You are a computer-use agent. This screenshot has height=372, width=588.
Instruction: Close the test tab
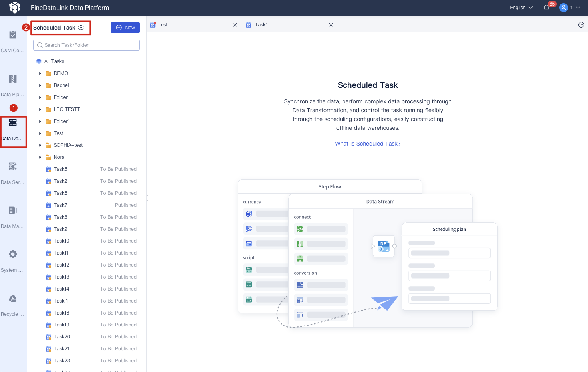(235, 25)
